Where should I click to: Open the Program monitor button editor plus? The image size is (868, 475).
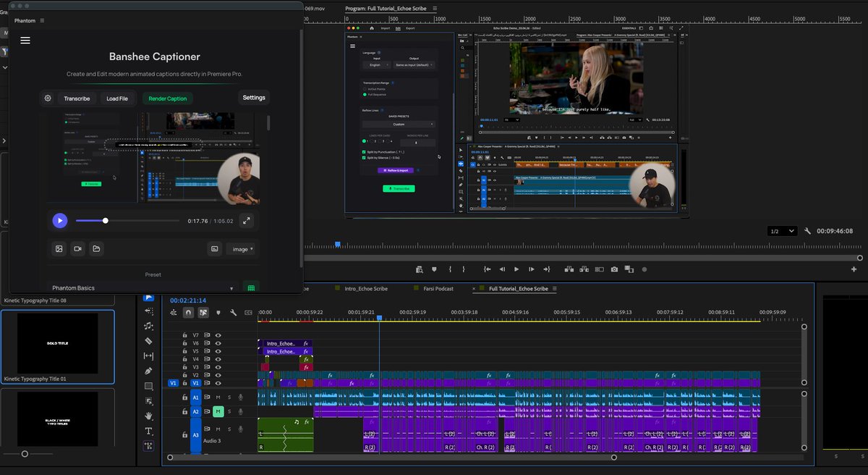(854, 269)
